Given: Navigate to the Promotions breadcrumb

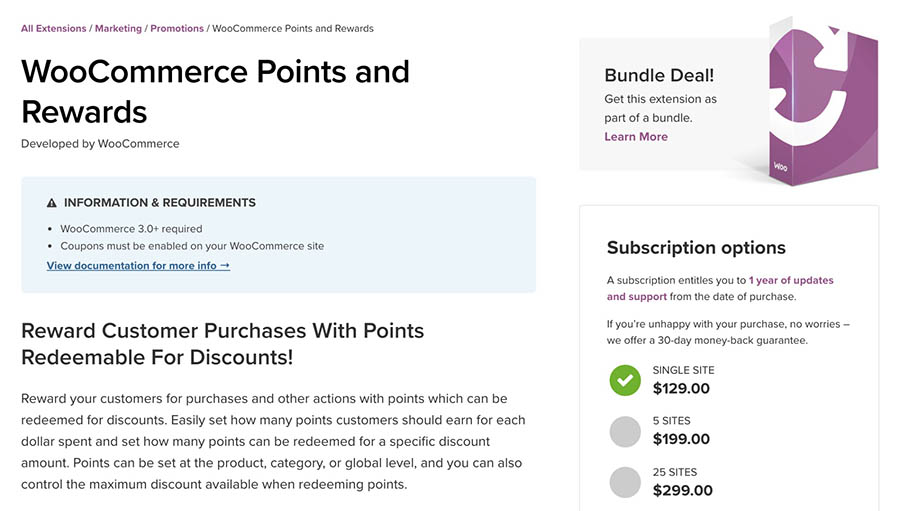Looking at the screenshot, I should [x=177, y=29].
